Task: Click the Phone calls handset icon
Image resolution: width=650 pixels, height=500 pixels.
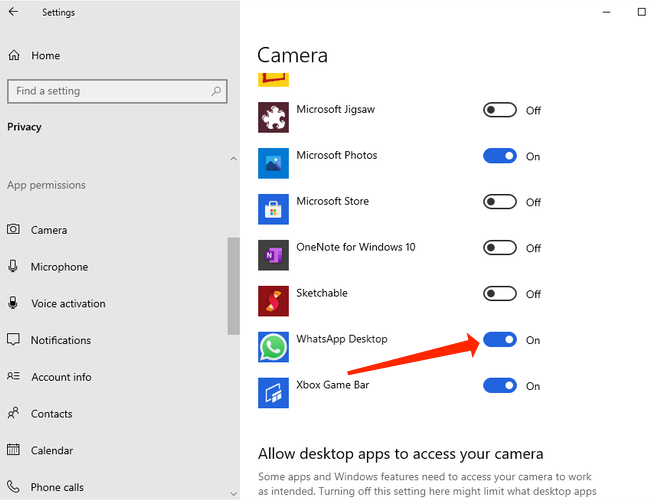Action: 13,486
